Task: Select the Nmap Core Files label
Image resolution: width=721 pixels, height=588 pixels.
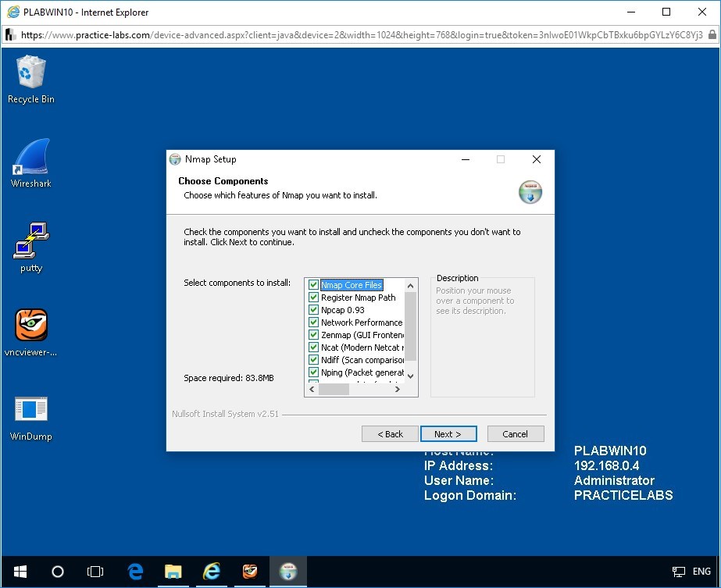Action: tap(352, 285)
